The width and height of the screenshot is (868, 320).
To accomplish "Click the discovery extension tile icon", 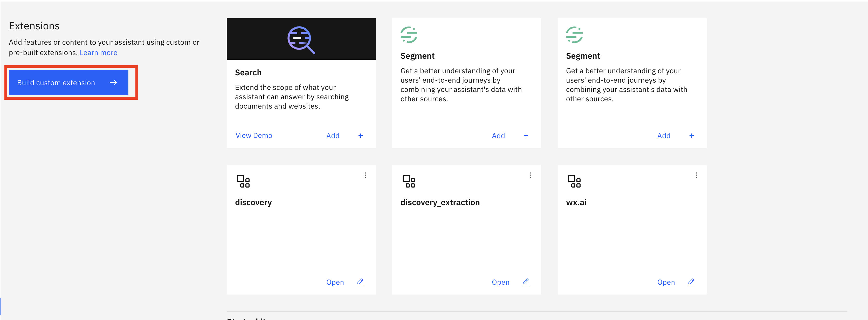I will click(x=243, y=181).
